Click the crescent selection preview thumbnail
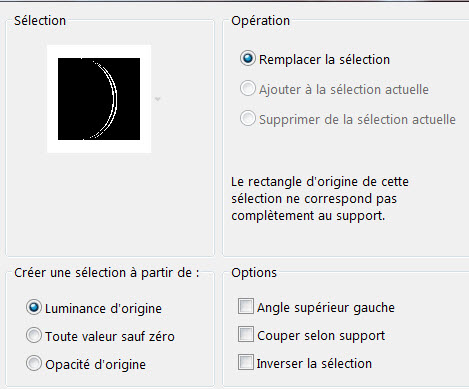Screen dimensions: 469x389 point(99,99)
